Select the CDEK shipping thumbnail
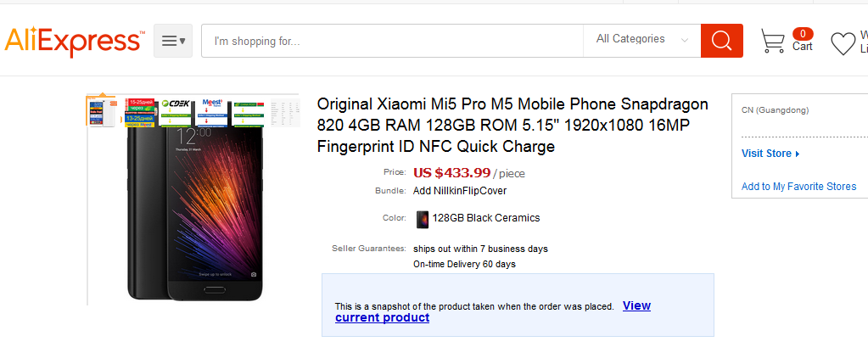The width and height of the screenshot is (868, 364). click(177, 112)
